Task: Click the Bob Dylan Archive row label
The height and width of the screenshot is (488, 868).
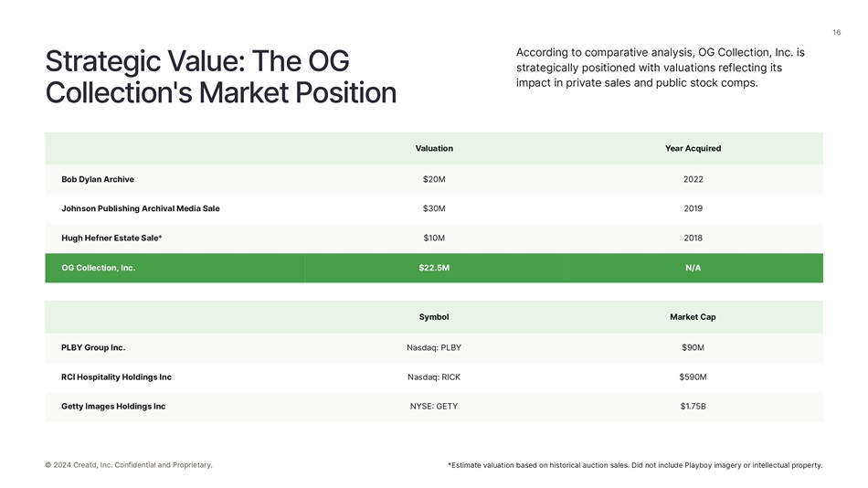Action: (x=98, y=179)
